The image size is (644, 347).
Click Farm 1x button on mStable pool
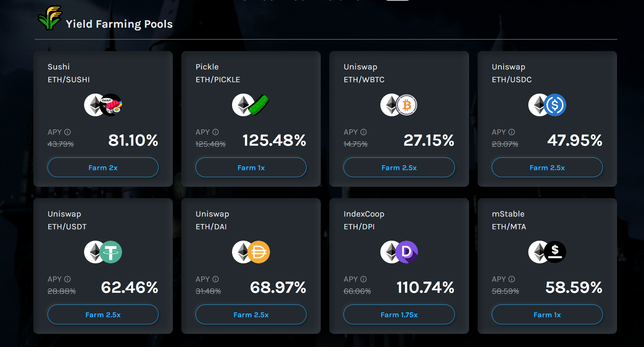coord(547,314)
